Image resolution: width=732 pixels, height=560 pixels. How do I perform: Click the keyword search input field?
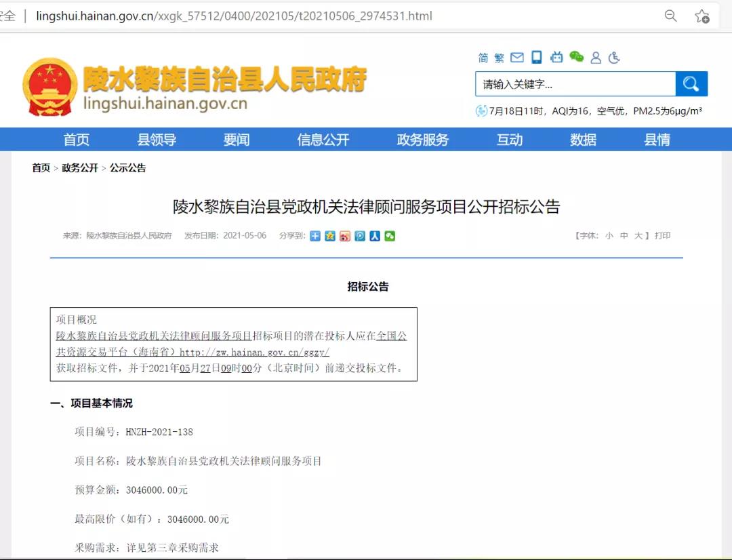[x=575, y=84]
